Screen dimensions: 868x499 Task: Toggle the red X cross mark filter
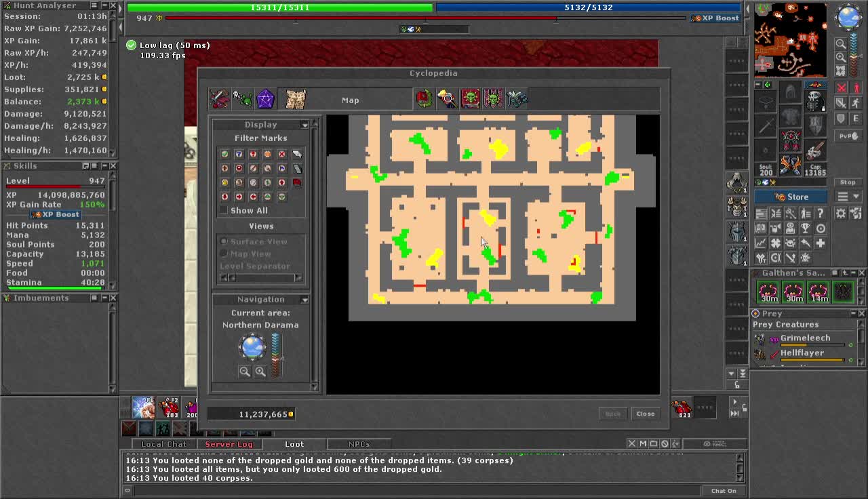click(x=282, y=154)
